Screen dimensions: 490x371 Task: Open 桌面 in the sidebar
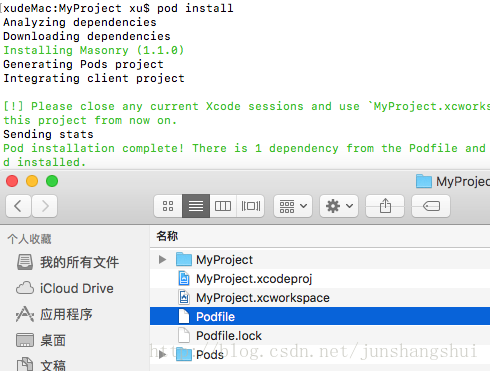coord(41,340)
